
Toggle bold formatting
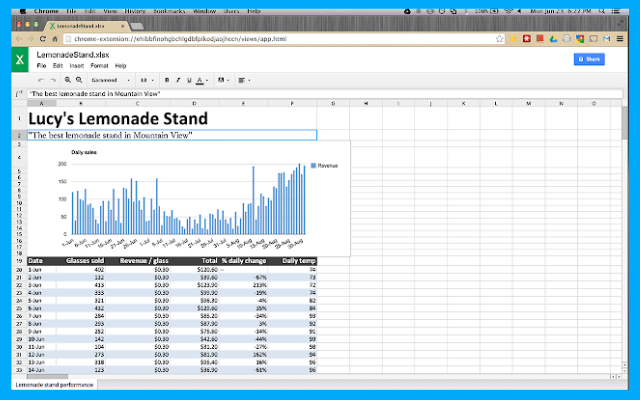click(166, 79)
